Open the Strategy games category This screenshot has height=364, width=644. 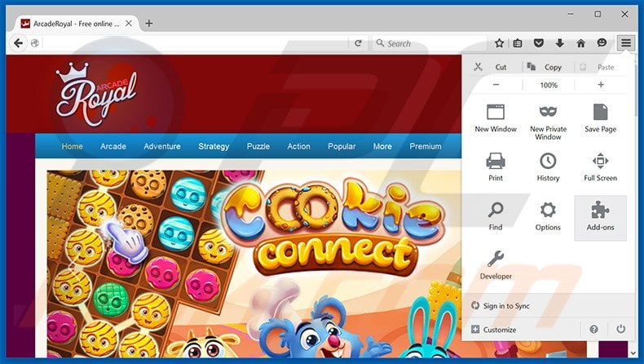214,146
